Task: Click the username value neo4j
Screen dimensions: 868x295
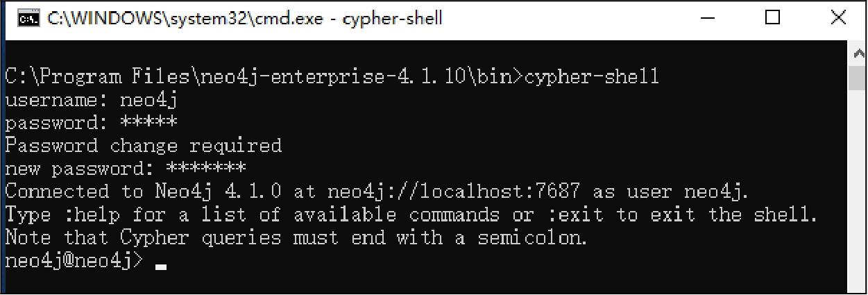Action: pyautogui.click(x=149, y=100)
